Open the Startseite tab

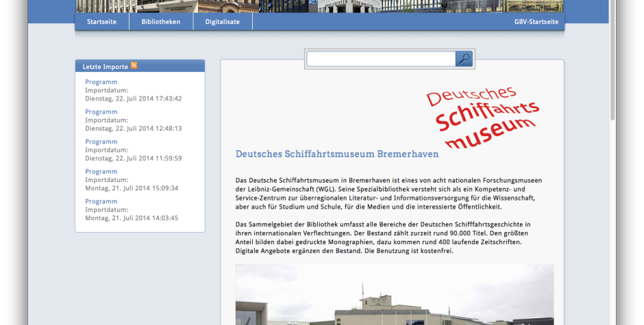pyautogui.click(x=101, y=22)
